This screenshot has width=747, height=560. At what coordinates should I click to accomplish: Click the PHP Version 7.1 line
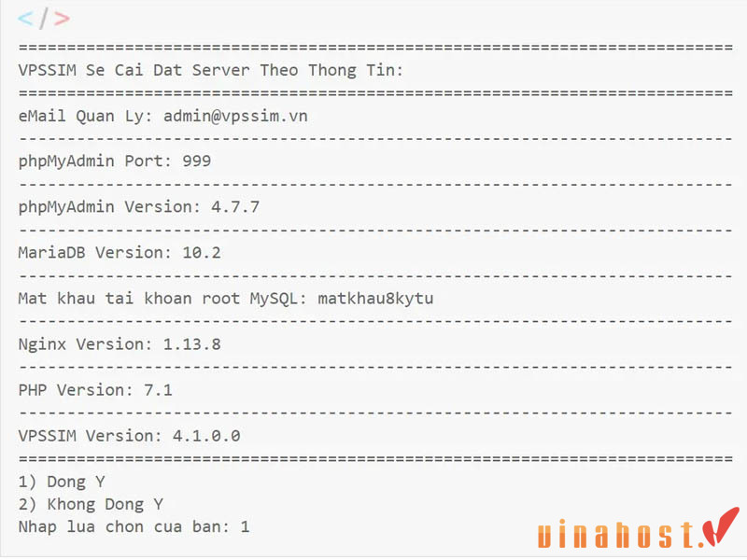tap(95, 390)
